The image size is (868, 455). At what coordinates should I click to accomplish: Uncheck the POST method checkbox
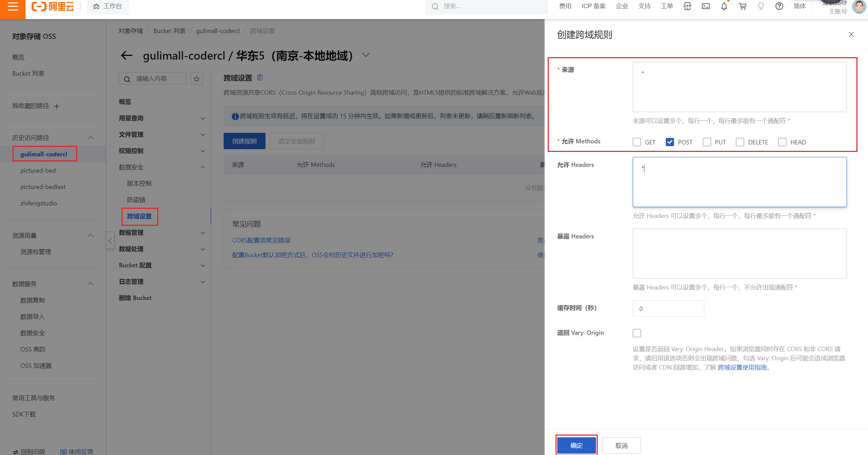(x=670, y=142)
